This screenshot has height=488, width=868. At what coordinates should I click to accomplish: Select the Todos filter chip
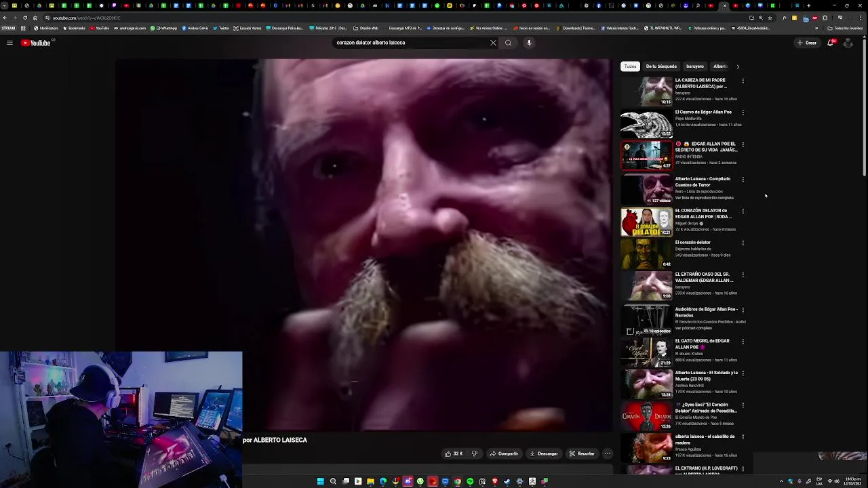(x=631, y=66)
